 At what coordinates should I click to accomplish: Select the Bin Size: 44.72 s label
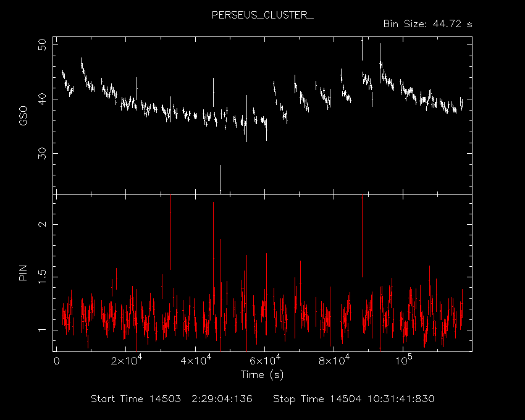click(427, 24)
